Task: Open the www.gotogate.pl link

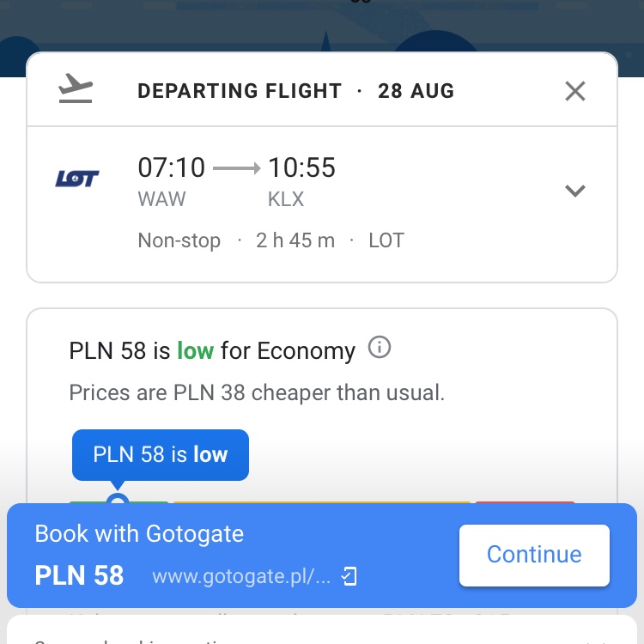Action: point(241,576)
